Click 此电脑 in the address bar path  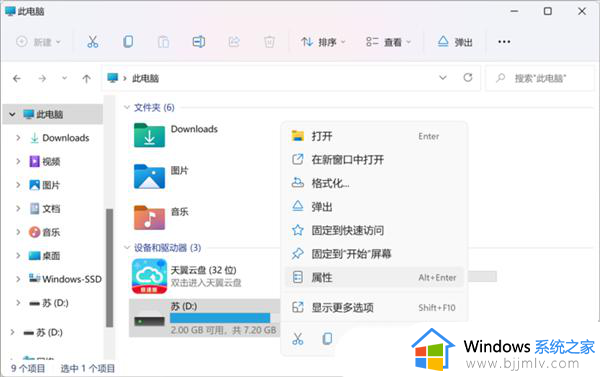pos(145,78)
